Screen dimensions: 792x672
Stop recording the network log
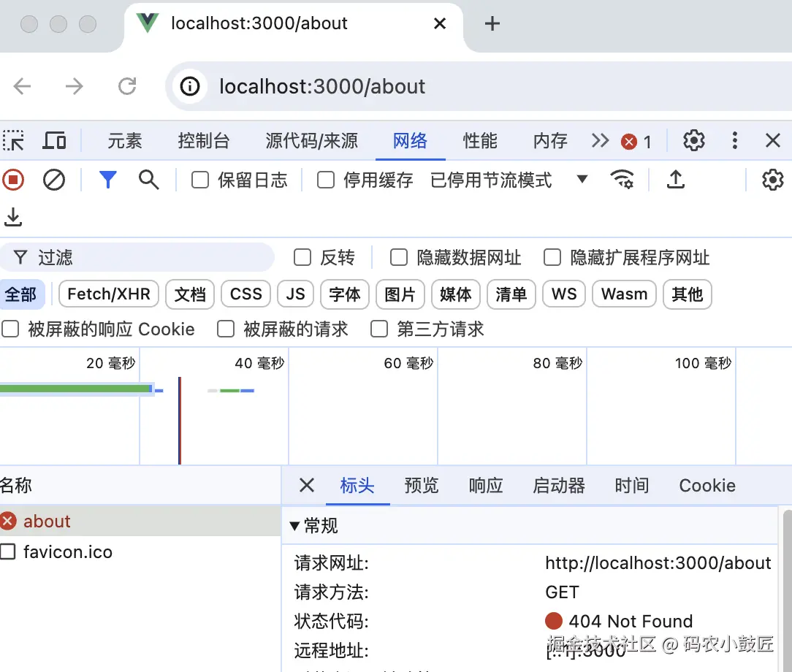point(13,180)
